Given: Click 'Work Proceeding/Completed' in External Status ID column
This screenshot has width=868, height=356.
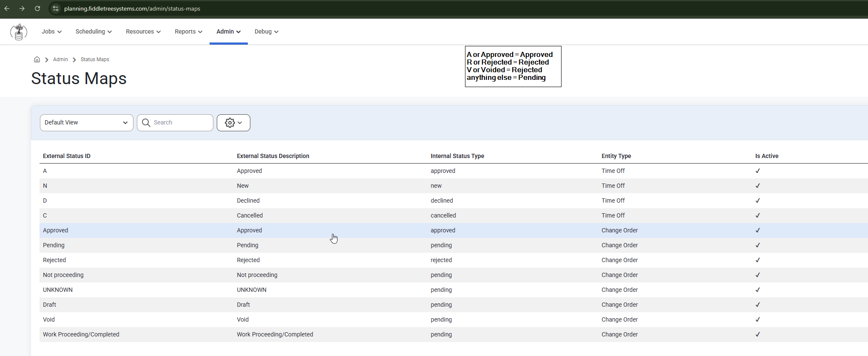Looking at the screenshot, I should click(x=81, y=334).
